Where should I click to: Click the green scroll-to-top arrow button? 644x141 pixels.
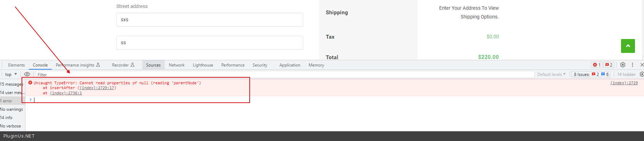(x=628, y=46)
